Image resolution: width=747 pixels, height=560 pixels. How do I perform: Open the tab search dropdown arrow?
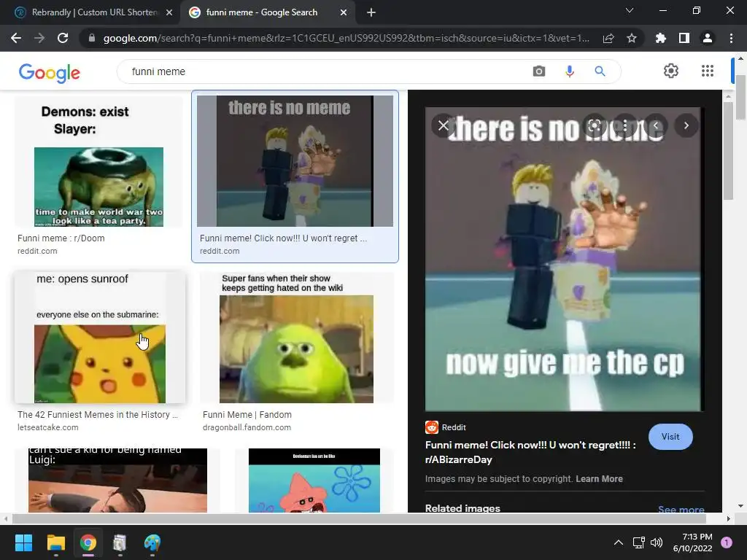(x=630, y=10)
